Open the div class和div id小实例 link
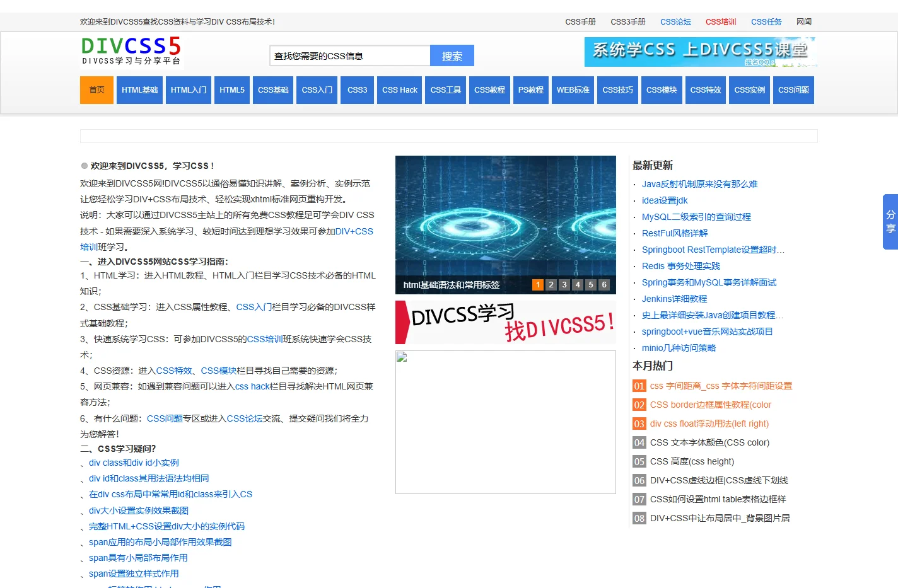The height and width of the screenshot is (588, 898). (x=134, y=463)
